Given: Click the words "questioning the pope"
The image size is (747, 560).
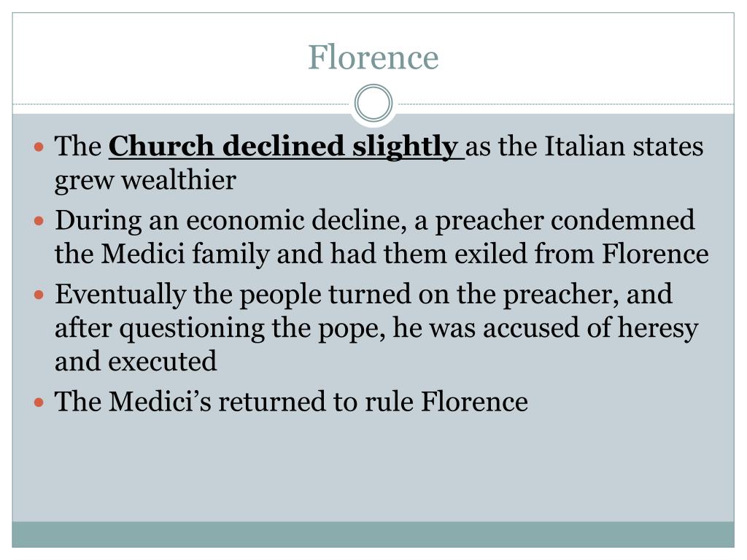Looking at the screenshot, I should pyautogui.click(x=252, y=329).
